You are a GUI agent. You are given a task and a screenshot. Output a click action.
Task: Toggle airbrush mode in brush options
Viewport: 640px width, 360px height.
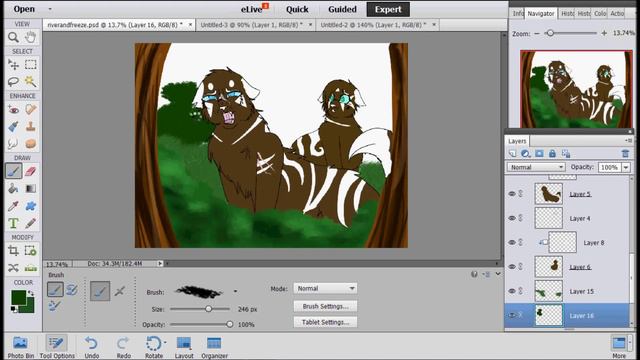point(120,291)
